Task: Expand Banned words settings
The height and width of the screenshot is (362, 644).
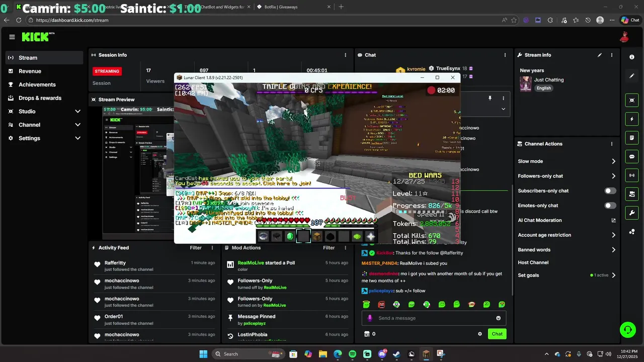Action: (x=613, y=250)
